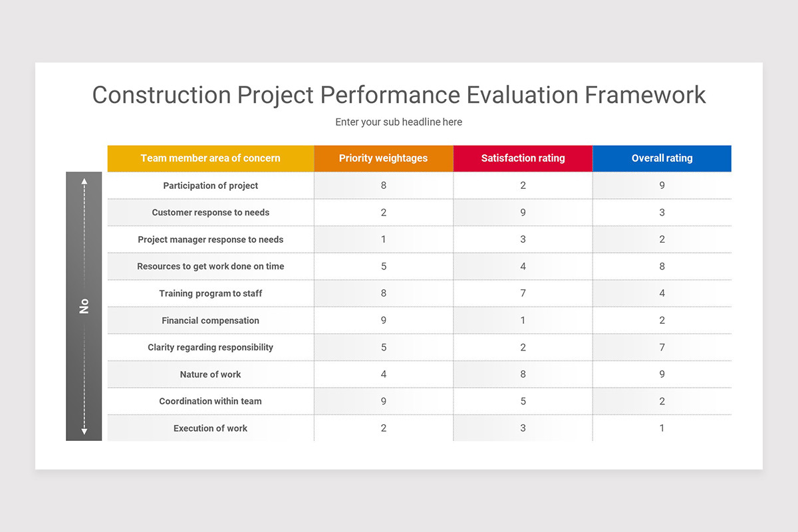Click the Participation of project row label
The image size is (798, 532).
click(x=210, y=186)
